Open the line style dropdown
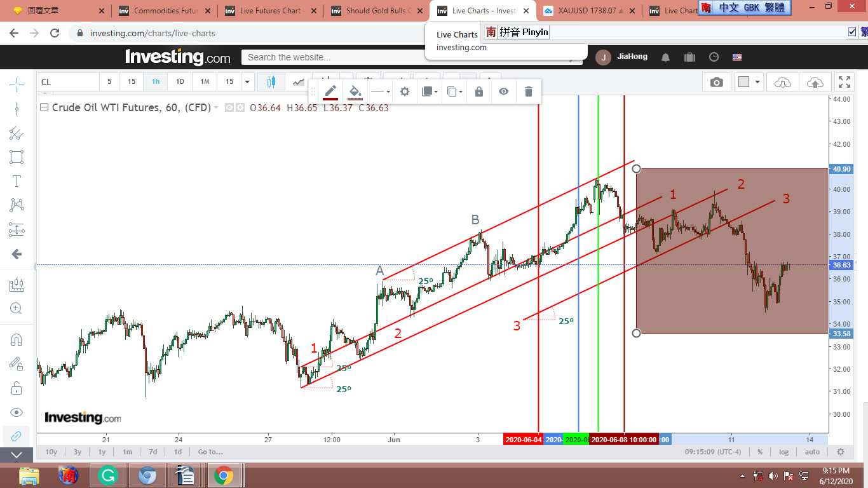Screen dimensions: 868x488 [x=380, y=91]
